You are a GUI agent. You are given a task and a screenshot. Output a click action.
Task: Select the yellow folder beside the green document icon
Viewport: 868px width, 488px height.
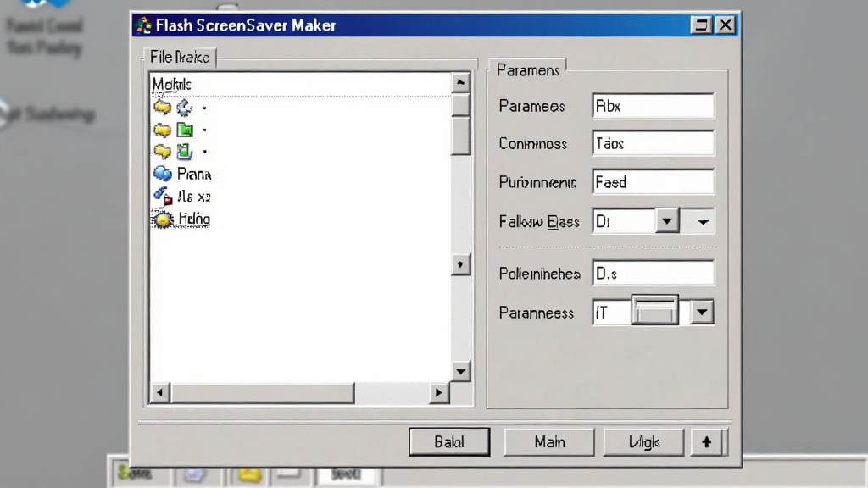pyautogui.click(x=162, y=151)
